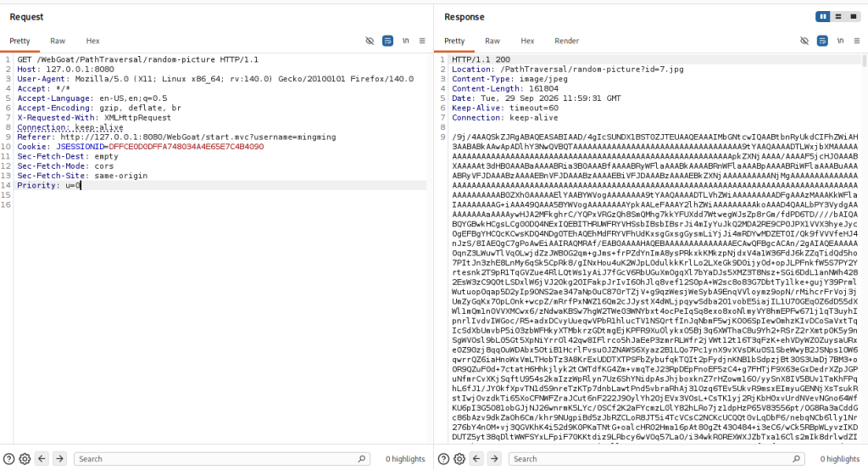Screen dimensions: 868x470
Task: Click Location header with id=7.jpg
Action: point(567,70)
